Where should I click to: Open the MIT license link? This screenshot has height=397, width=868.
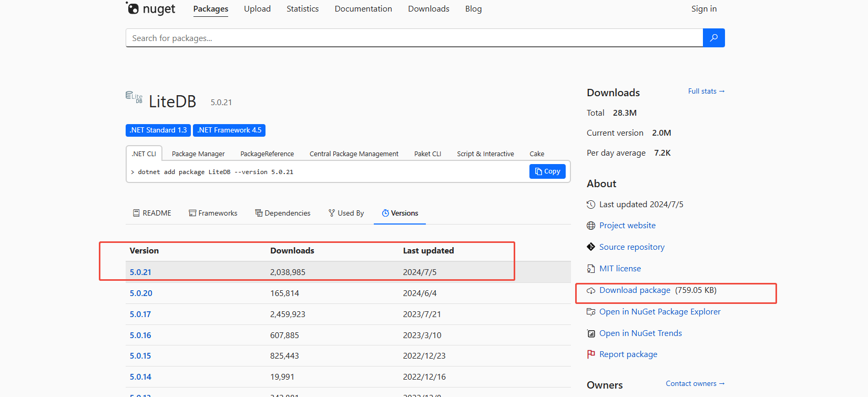click(x=620, y=269)
